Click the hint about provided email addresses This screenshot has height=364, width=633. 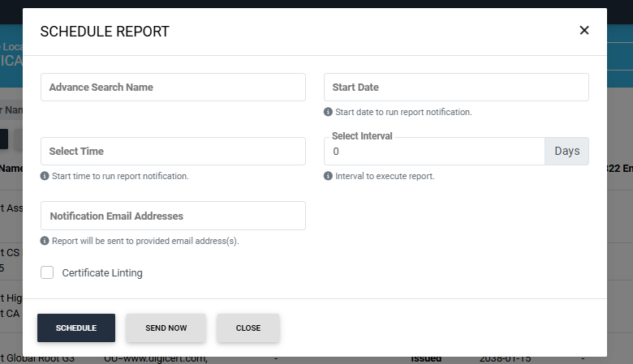pyautogui.click(x=145, y=241)
